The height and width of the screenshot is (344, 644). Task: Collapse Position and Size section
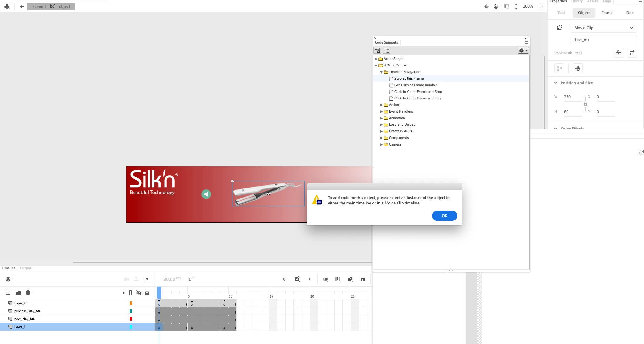556,83
